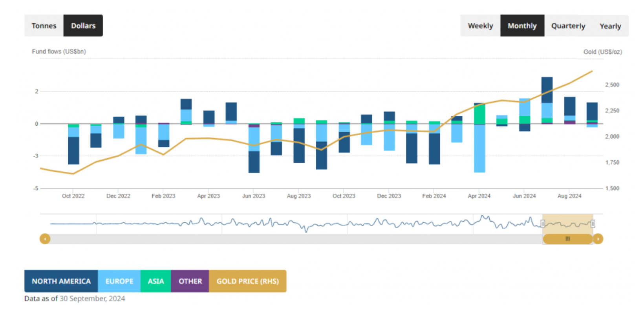Image resolution: width=644 pixels, height=310 pixels.
Task: Click the Feb 2024 bar
Action: [x=434, y=143]
